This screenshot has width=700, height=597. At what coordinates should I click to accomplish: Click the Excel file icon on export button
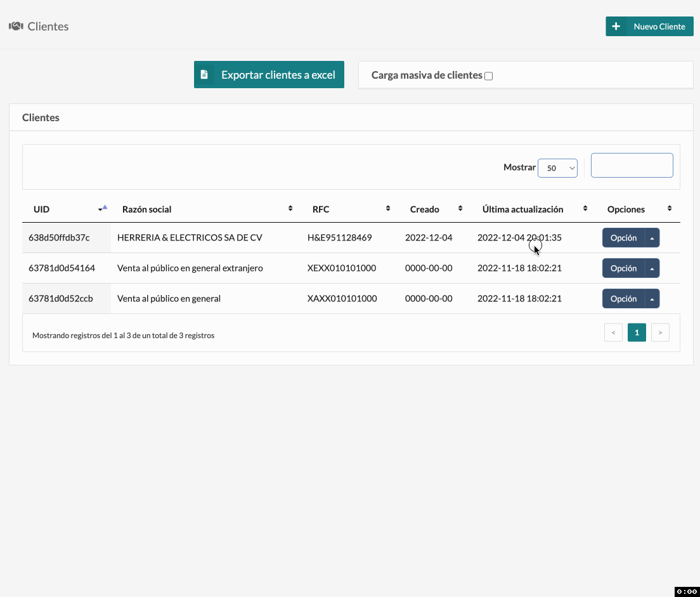[204, 74]
